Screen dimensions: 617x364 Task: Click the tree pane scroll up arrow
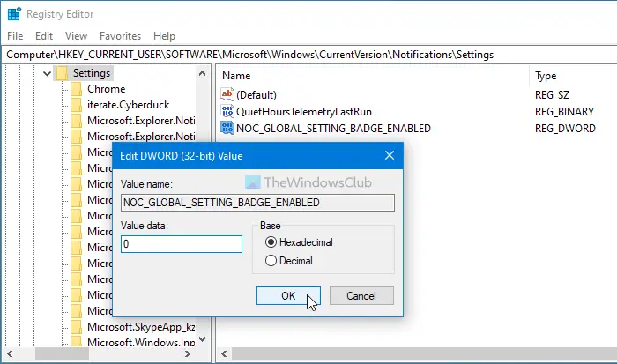click(202, 73)
